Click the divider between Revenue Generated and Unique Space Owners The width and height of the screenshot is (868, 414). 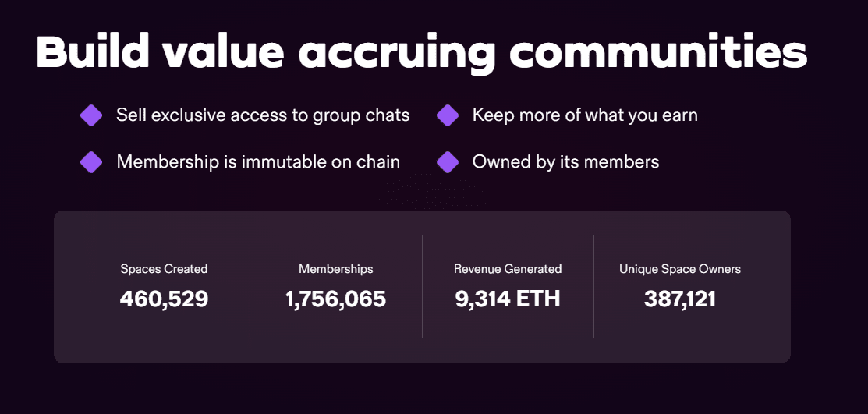pyautogui.click(x=594, y=287)
